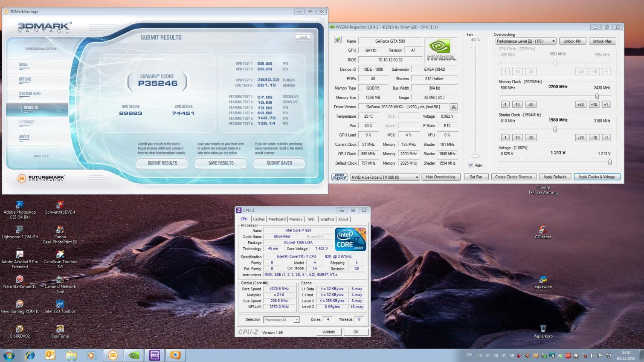Open the Windows Start menu orb
The width and height of the screenshot is (644, 362).
tap(9, 355)
